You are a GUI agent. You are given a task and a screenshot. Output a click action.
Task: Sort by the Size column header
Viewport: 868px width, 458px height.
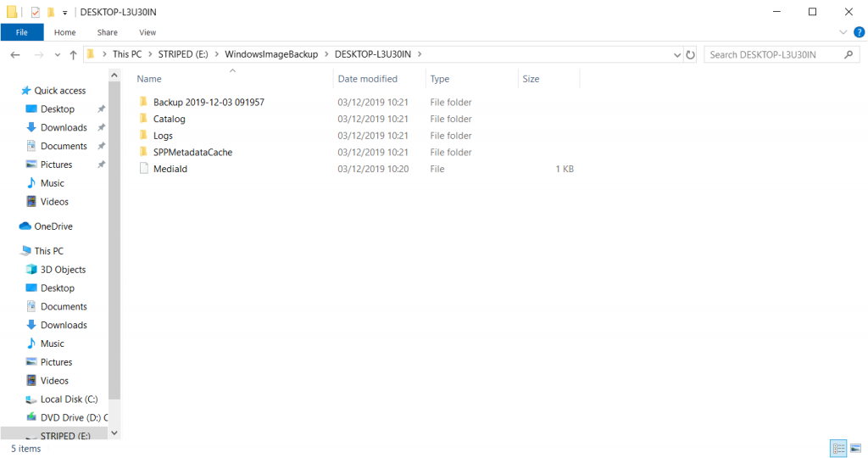pyautogui.click(x=548, y=79)
